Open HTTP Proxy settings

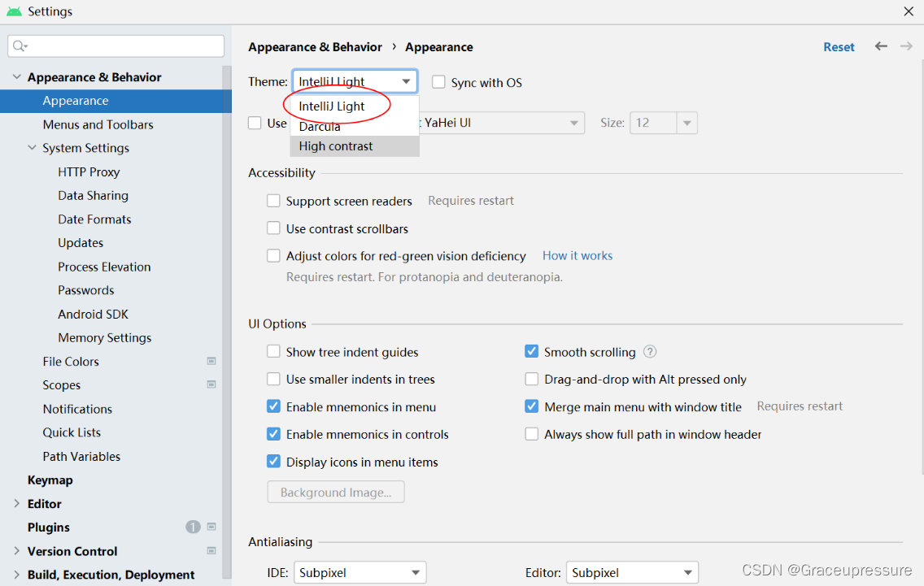click(x=89, y=172)
